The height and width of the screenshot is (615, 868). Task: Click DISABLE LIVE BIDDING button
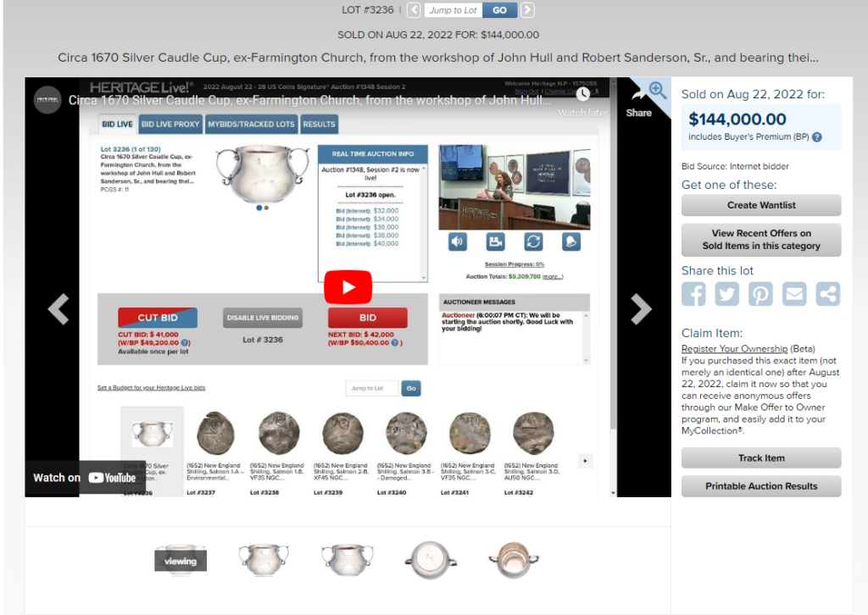(x=263, y=318)
